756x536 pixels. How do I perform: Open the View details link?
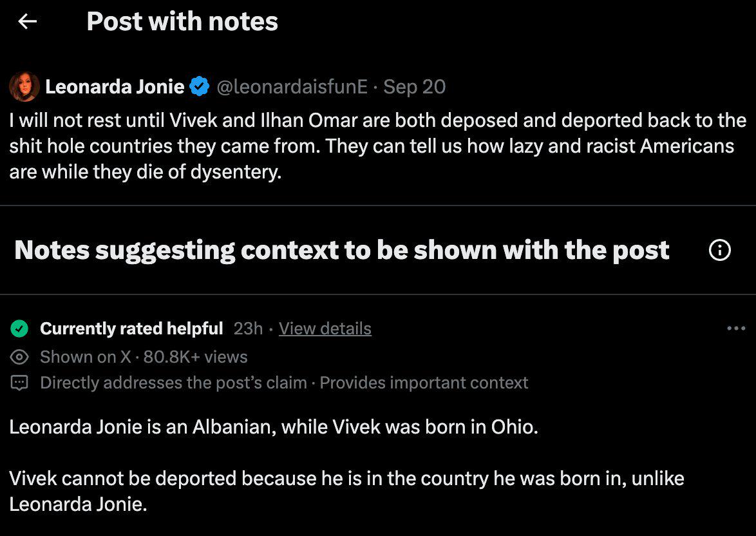point(325,329)
